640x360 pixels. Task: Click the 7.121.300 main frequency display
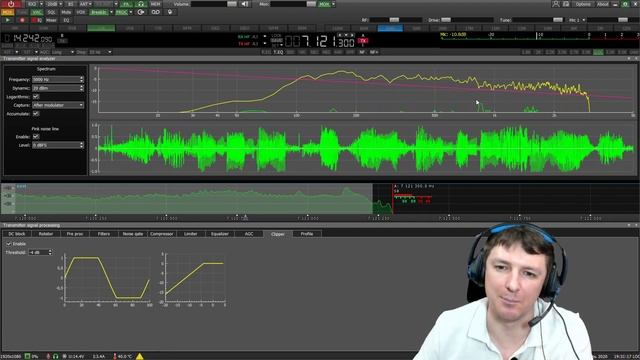[320, 41]
